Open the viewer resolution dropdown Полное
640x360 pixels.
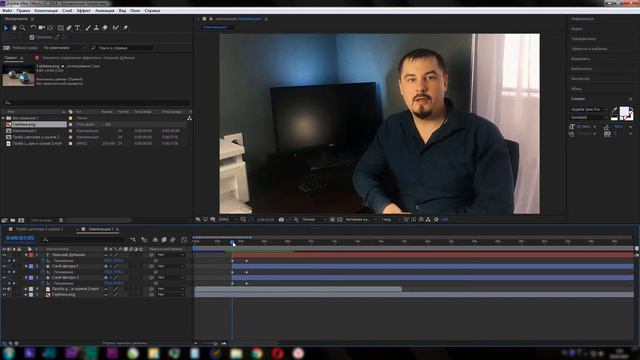314,220
